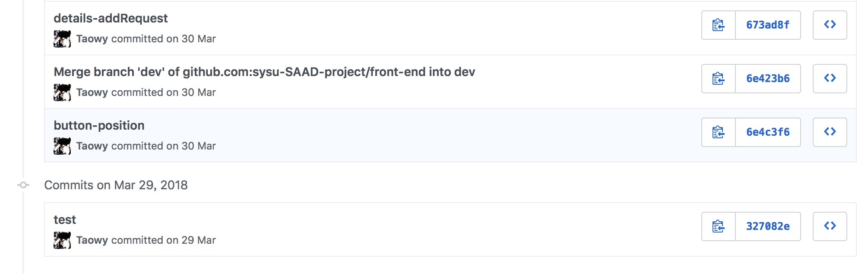This screenshot has height=274, width=868.
Task: Open commit hash 6e423b6
Action: click(x=768, y=79)
